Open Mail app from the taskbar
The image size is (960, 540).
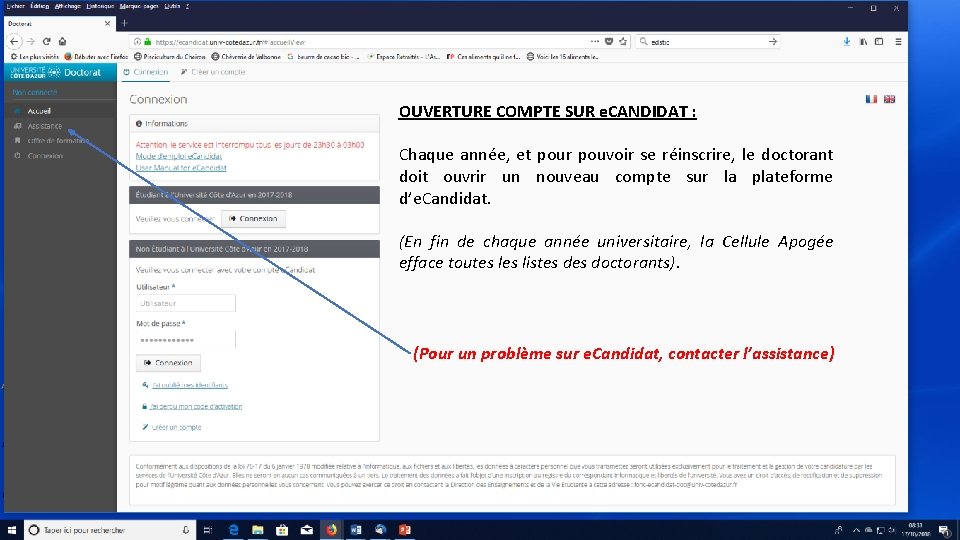(307, 530)
